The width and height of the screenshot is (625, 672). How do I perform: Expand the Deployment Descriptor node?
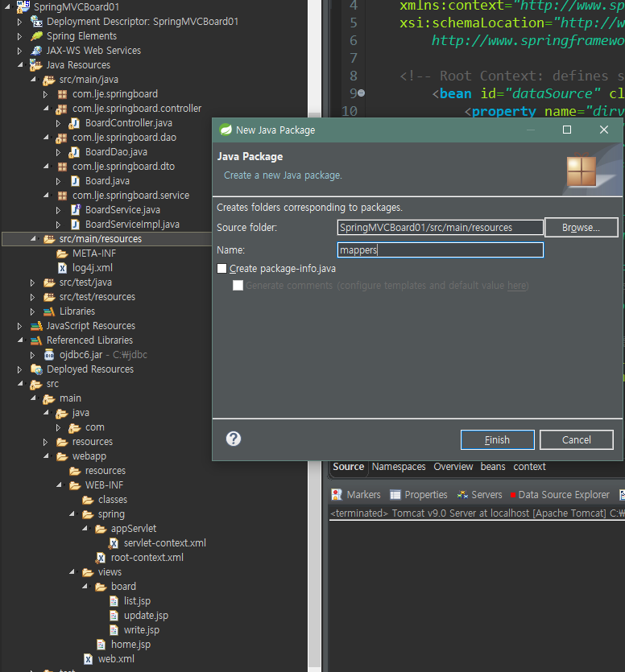[19, 22]
